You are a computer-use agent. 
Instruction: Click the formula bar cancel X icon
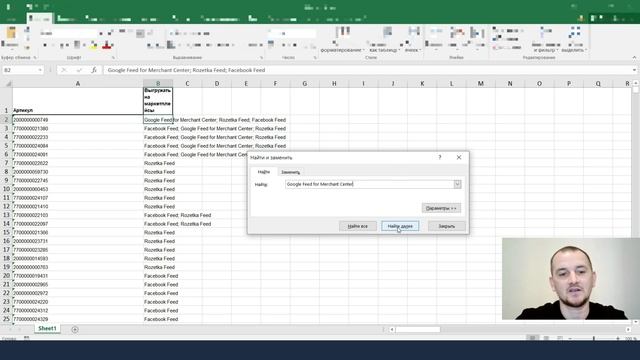(x=64, y=70)
